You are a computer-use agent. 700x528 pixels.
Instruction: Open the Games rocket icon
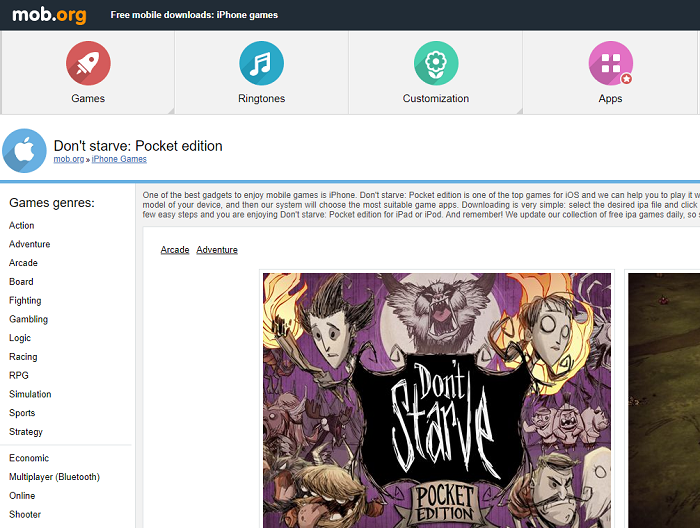point(88,63)
